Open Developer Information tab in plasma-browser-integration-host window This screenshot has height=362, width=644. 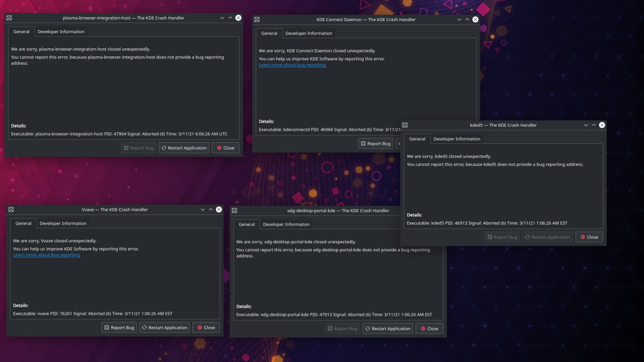[61, 32]
